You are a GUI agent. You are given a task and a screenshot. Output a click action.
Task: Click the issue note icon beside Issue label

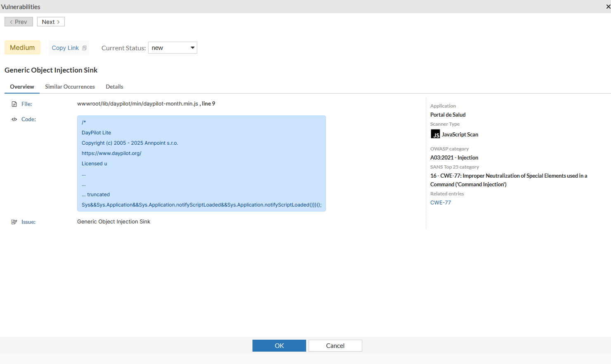click(x=14, y=222)
